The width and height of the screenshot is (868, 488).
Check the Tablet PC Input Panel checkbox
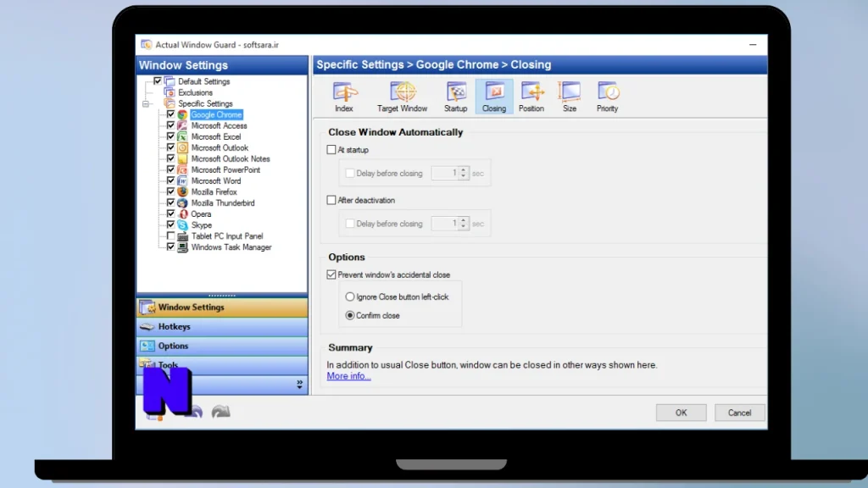[x=170, y=236]
